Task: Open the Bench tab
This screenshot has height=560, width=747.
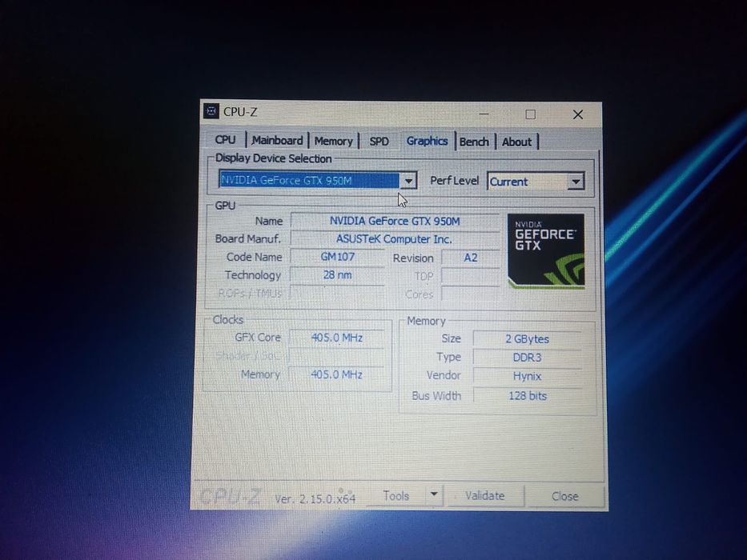Action: 474,142
